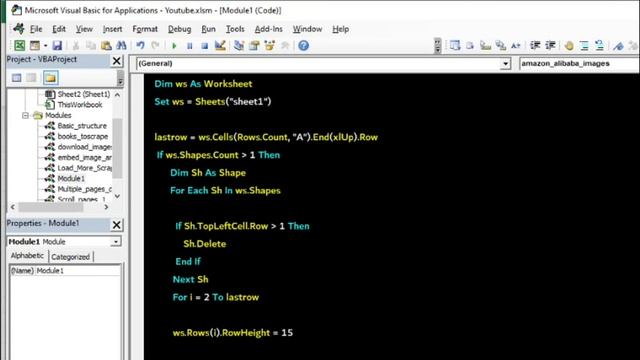Image resolution: width=640 pixels, height=360 pixels.
Task: Open the Project Explorer icon
Action: (239, 45)
